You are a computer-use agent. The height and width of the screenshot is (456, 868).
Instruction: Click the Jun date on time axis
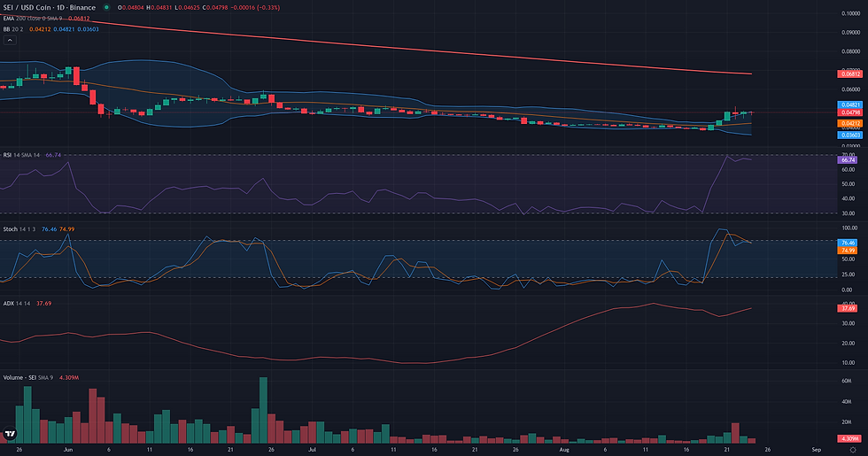click(68, 450)
